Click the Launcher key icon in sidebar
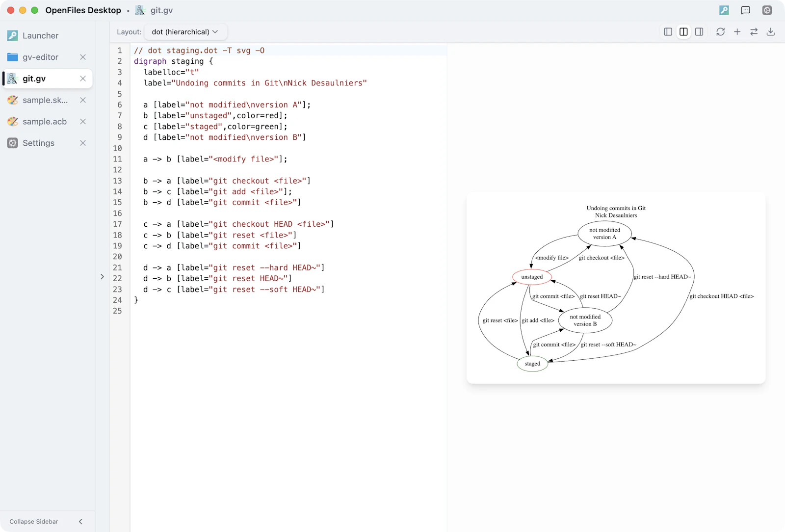 pos(13,35)
